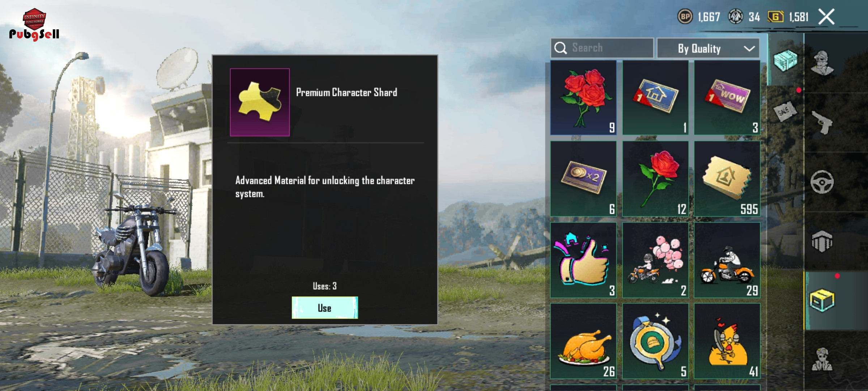Open the character outfit tab
868x391 pixels.
[x=822, y=63]
